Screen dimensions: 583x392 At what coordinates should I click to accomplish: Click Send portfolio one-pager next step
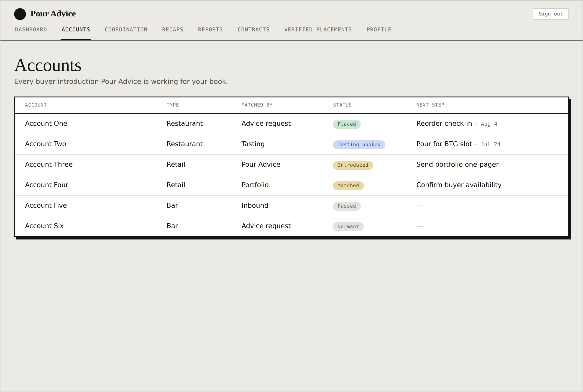click(457, 165)
